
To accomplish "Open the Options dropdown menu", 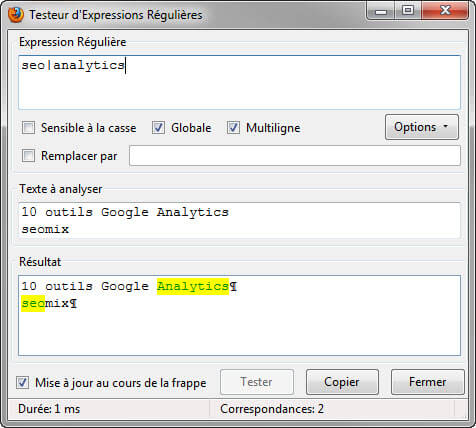I will tap(422, 127).
